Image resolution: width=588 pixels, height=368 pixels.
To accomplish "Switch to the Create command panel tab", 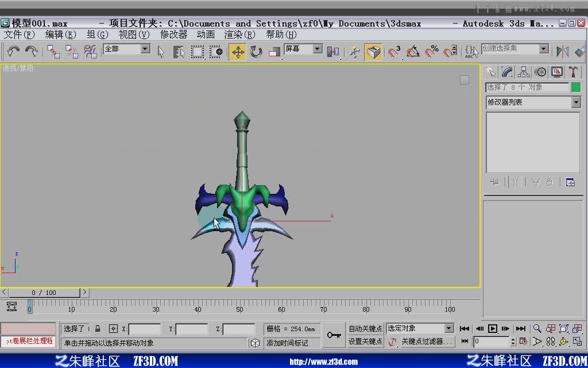I will (x=490, y=72).
